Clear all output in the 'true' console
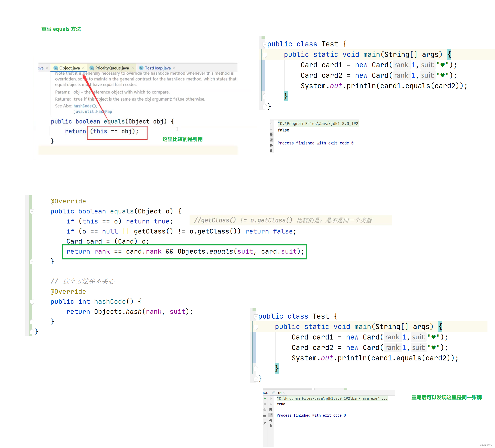The height and width of the screenshot is (448, 495). pyautogui.click(x=271, y=426)
